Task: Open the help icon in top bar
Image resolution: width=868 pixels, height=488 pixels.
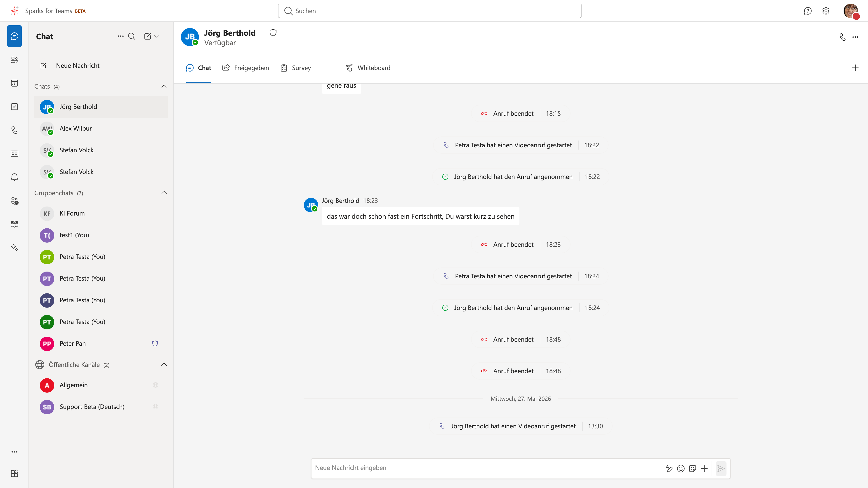Action: [808, 11]
